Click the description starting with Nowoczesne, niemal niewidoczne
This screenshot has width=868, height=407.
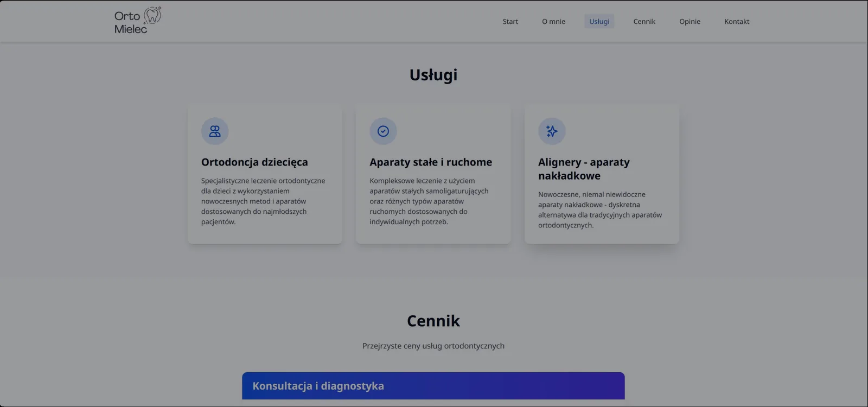pos(600,209)
